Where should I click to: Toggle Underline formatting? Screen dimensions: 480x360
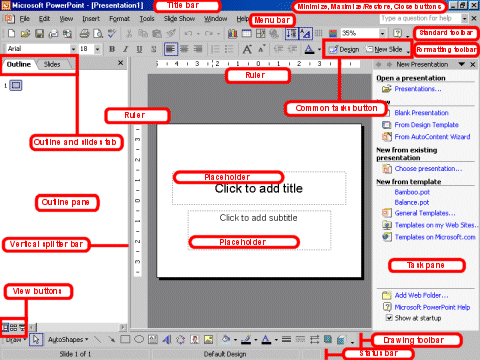[139, 49]
